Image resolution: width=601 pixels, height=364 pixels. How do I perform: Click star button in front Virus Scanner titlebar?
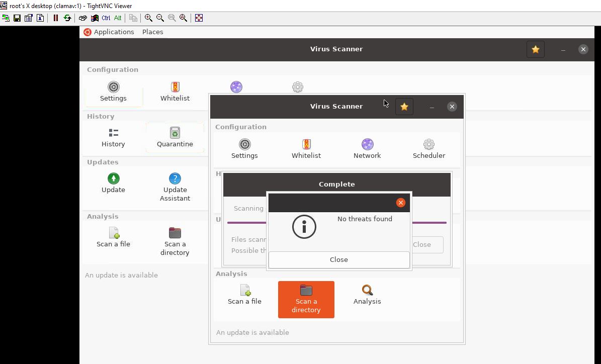tap(404, 107)
